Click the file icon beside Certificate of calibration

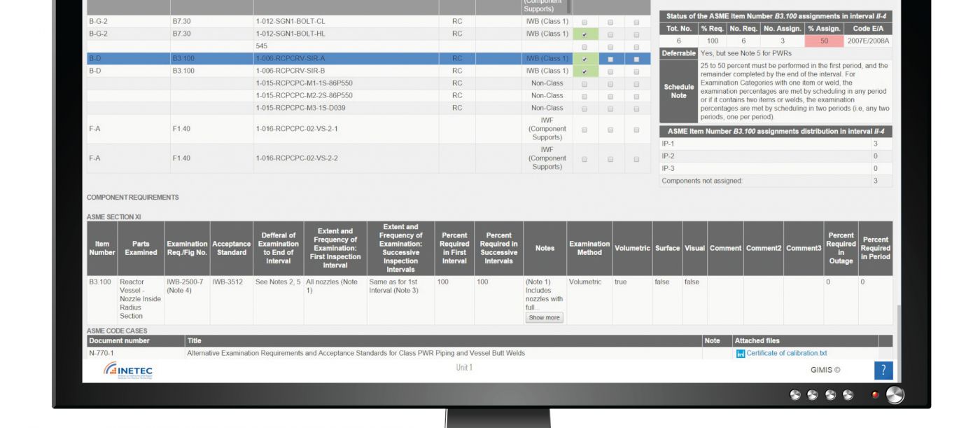741,354
